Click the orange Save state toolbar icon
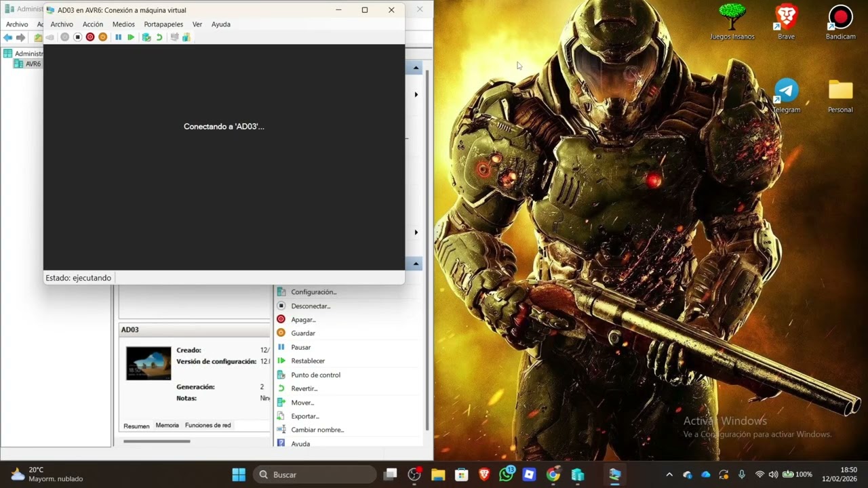This screenshot has height=488, width=868. pyautogui.click(x=103, y=37)
